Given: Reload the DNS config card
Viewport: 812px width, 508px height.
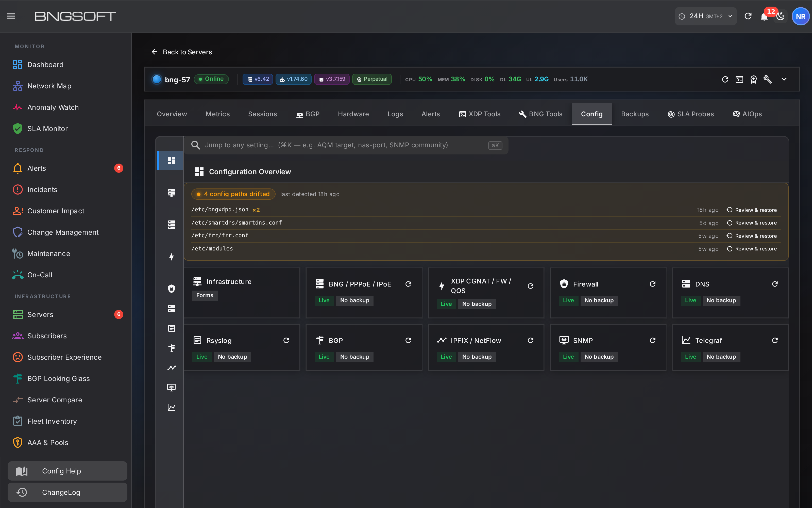Looking at the screenshot, I should point(775,284).
